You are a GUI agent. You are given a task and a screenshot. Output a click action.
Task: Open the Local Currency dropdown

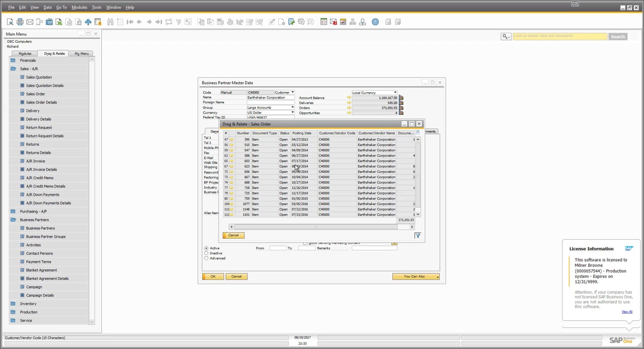tap(395, 92)
